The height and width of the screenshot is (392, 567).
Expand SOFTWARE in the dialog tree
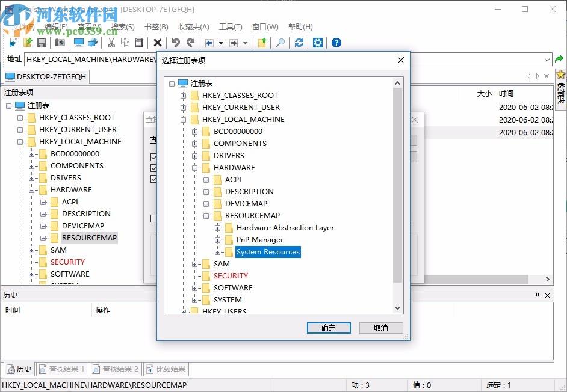(x=194, y=289)
